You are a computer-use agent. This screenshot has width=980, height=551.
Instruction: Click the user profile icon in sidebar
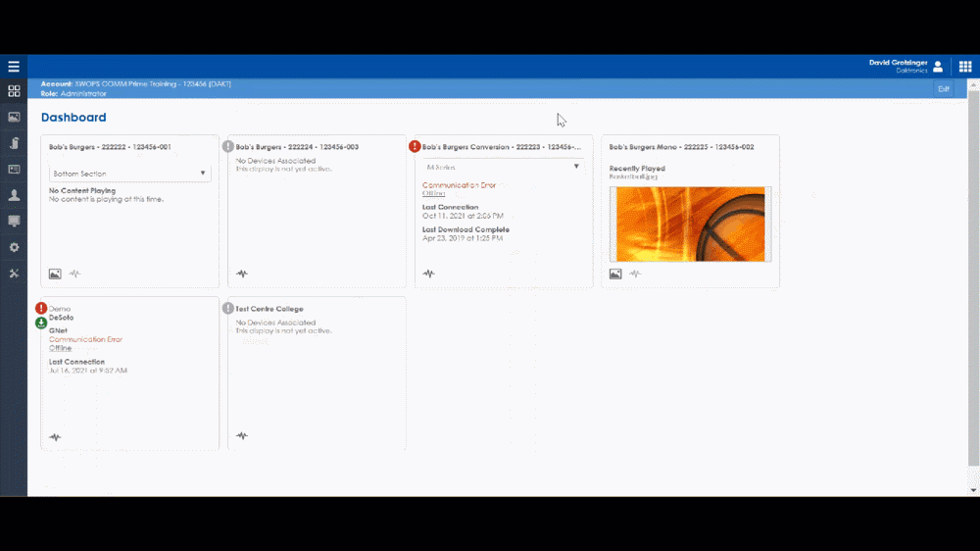click(14, 195)
